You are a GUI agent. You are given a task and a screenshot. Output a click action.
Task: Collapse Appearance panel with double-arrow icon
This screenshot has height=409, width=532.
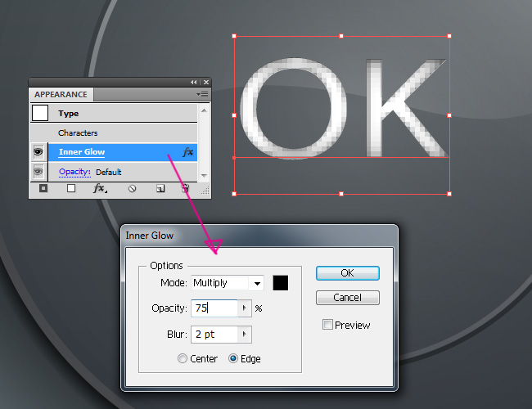tap(194, 83)
